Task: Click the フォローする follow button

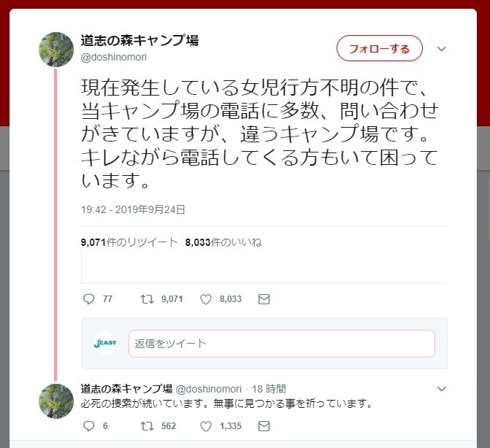Action: (x=379, y=49)
